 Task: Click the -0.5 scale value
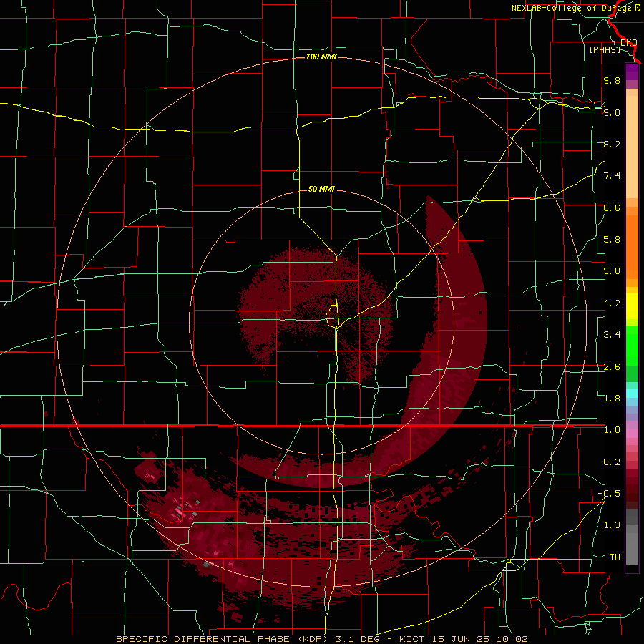tap(609, 494)
